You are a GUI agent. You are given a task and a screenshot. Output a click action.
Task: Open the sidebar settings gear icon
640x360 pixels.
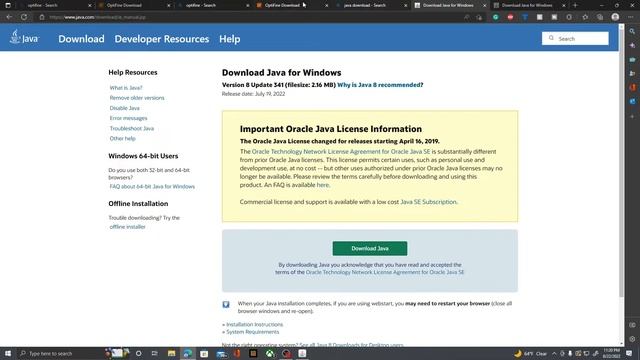632,339
